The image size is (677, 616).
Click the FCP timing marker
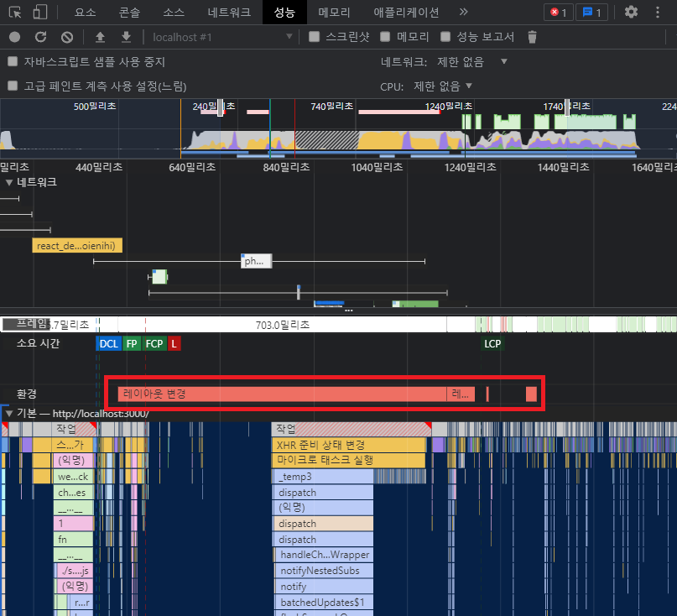154,344
